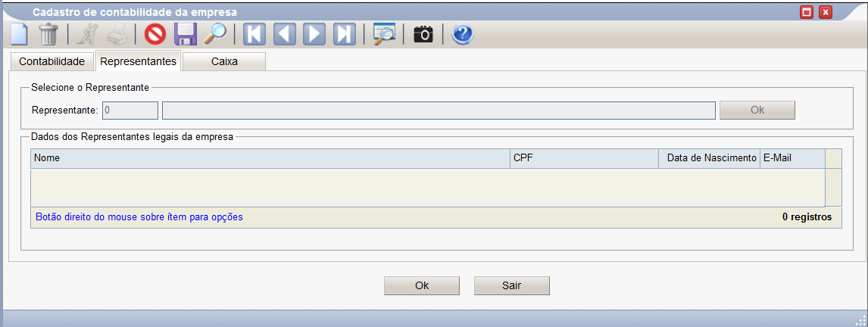
Task: Go to next record arrow
Action: (314, 35)
